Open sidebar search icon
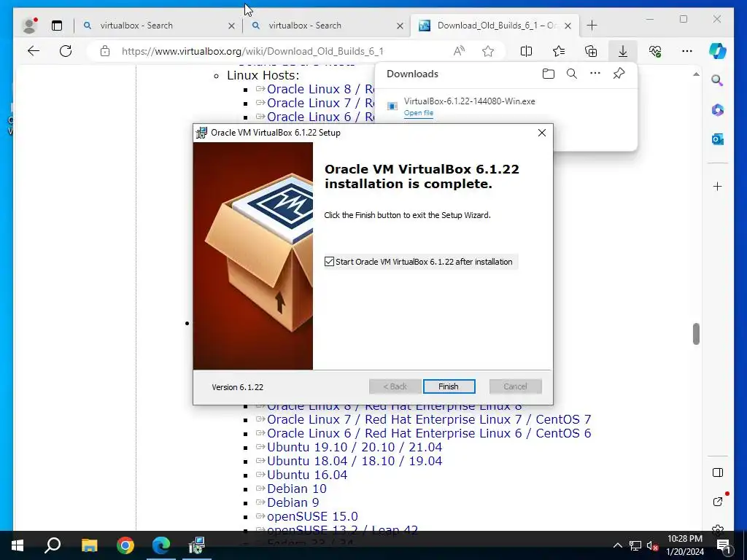747x560 pixels. [718, 80]
